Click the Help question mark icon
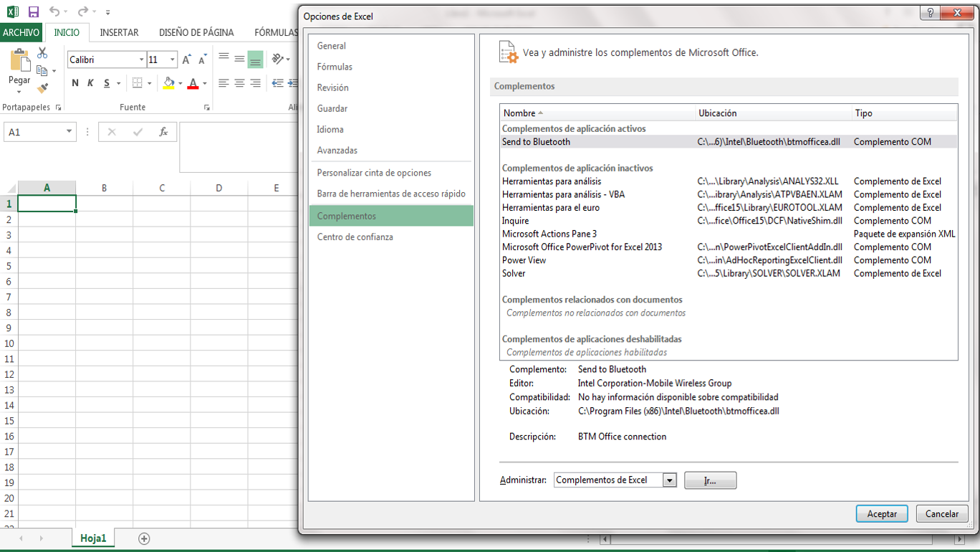 930,14
